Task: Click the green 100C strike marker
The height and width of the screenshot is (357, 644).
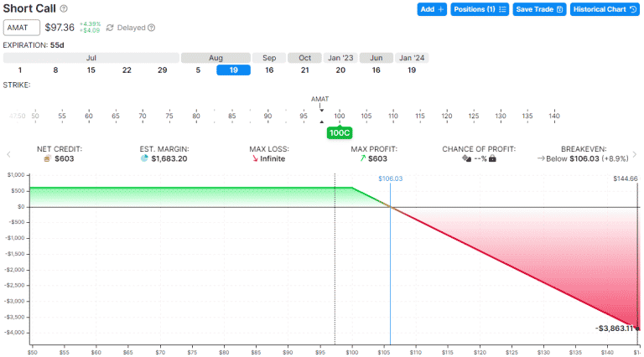Action: click(x=339, y=132)
